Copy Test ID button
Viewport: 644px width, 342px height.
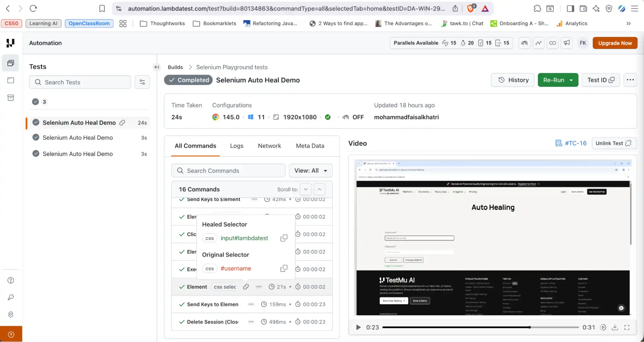601,80
